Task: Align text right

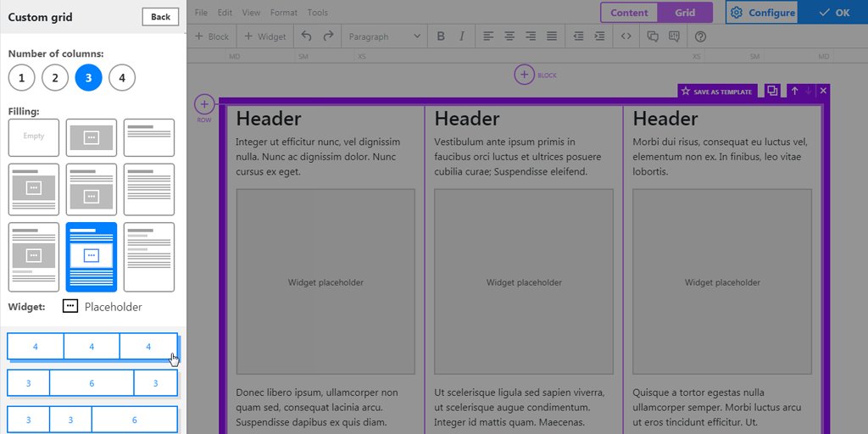Action: 531,36
